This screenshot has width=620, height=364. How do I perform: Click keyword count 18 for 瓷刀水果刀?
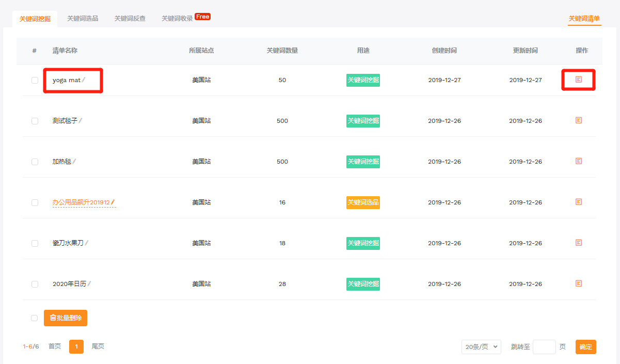(282, 243)
